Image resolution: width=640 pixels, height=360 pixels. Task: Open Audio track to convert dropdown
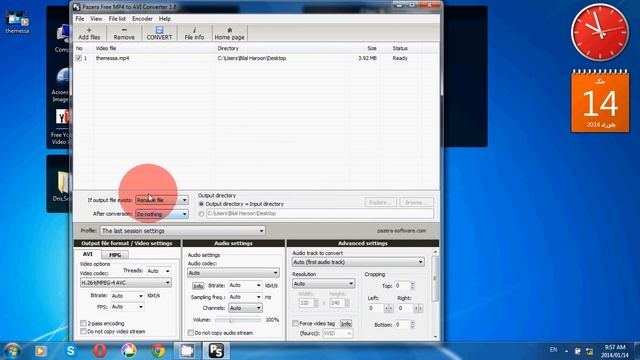pos(358,262)
